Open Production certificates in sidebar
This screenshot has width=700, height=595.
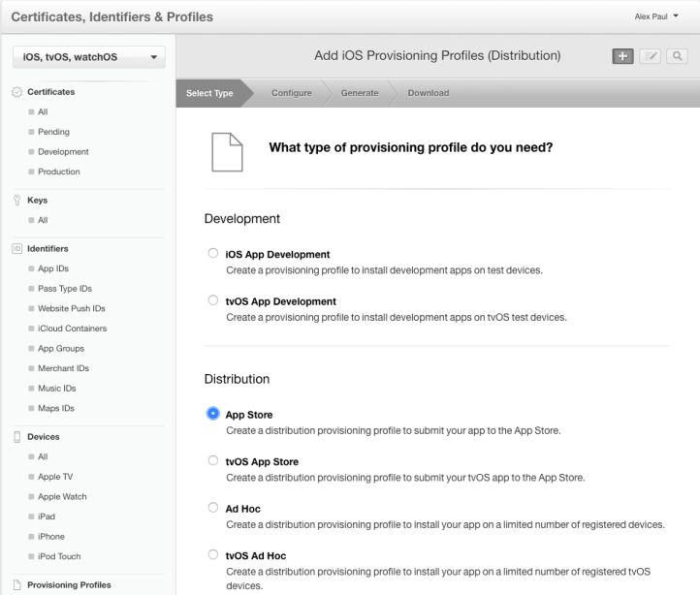click(x=59, y=172)
